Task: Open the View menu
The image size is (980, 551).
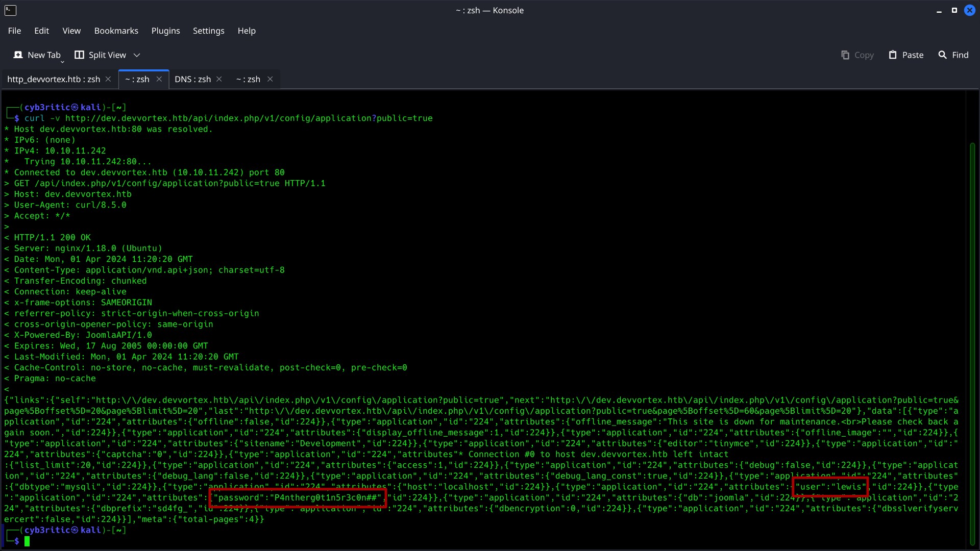Action: coord(71,31)
